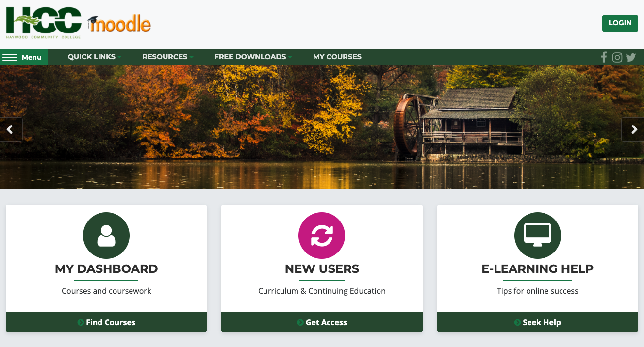Viewport: 644px width, 347px height.
Task: Open the Instagram icon link
Action: (x=617, y=57)
